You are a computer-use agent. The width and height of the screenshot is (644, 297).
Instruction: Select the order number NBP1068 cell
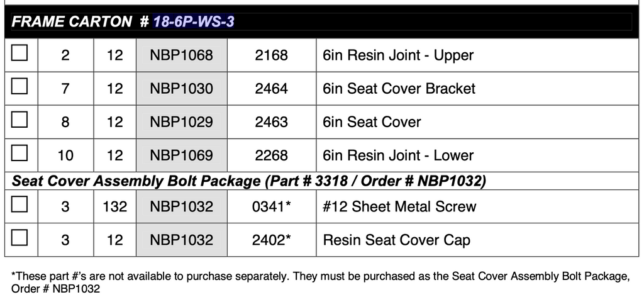[181, 55]
